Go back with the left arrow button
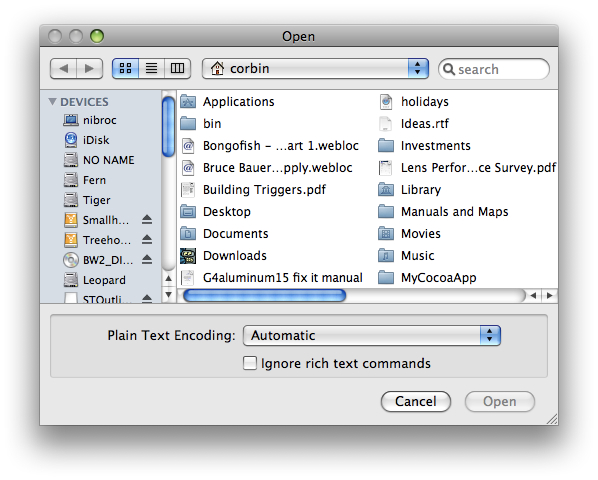 64,69
